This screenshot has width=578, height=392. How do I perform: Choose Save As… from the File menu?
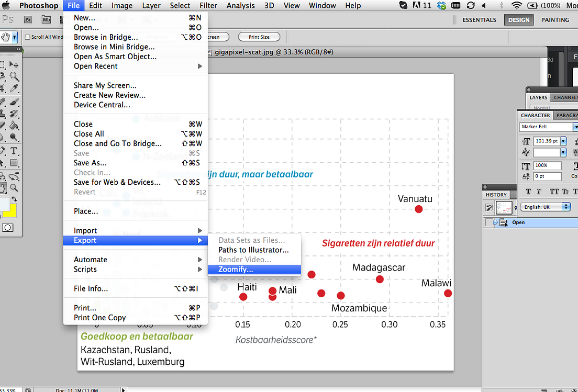[136, 163]
